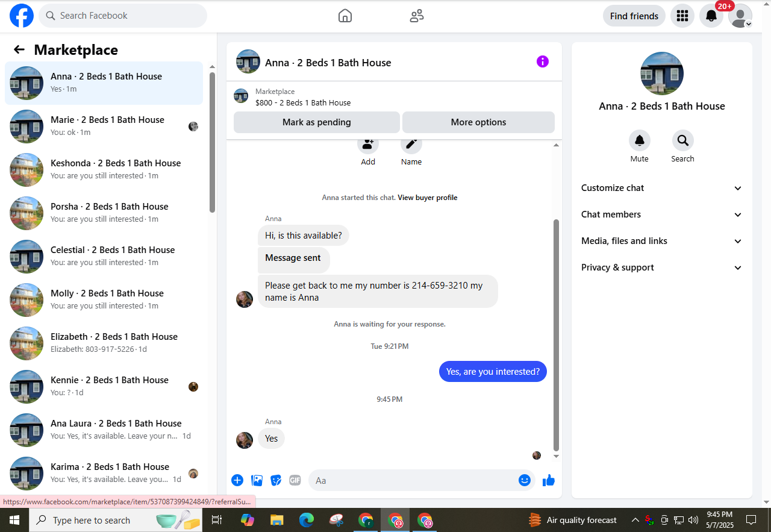Viewport: 771px width, 532px height.
Task: Click More options button
Action: [x=478, y=122]
